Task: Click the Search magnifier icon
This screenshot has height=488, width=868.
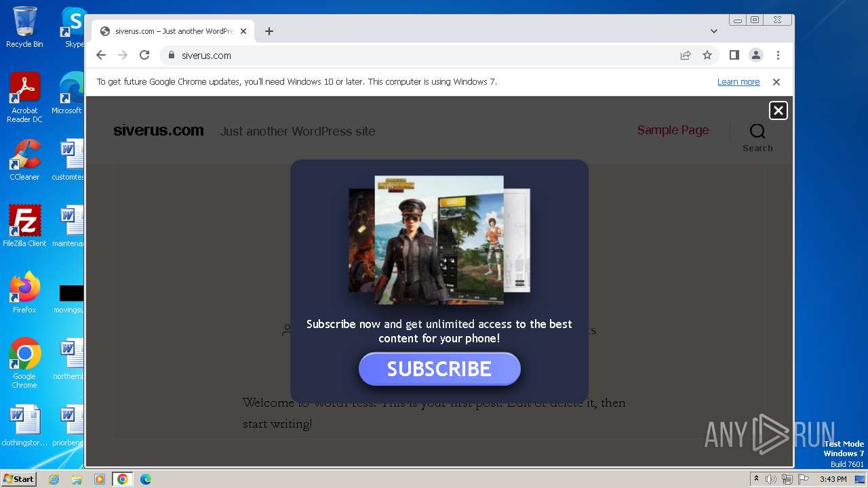Action: click(x=757, y=131)
